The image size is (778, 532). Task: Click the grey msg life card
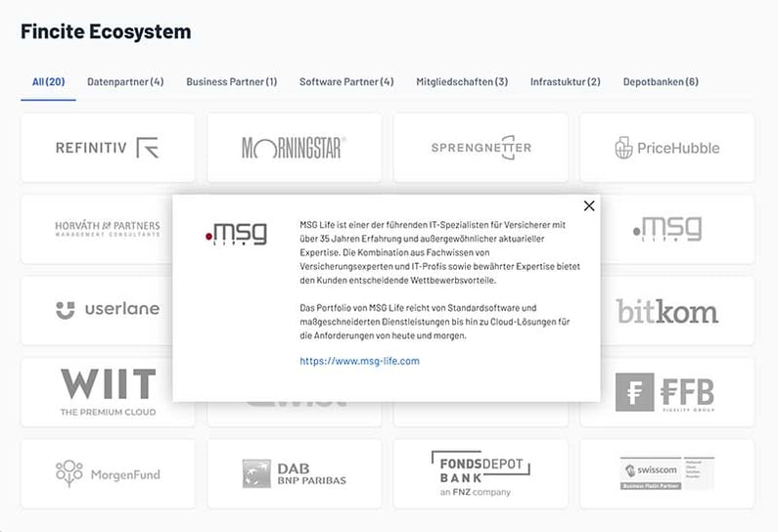click(677, 229)
